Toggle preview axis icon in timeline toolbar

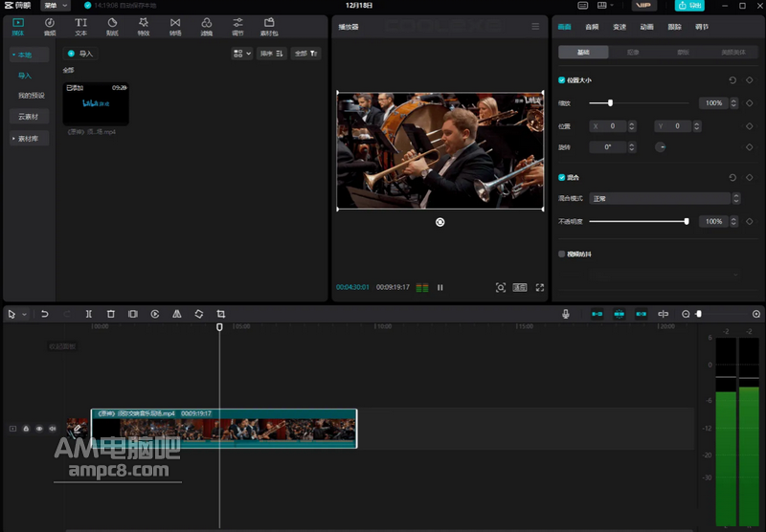pos(663,314)
